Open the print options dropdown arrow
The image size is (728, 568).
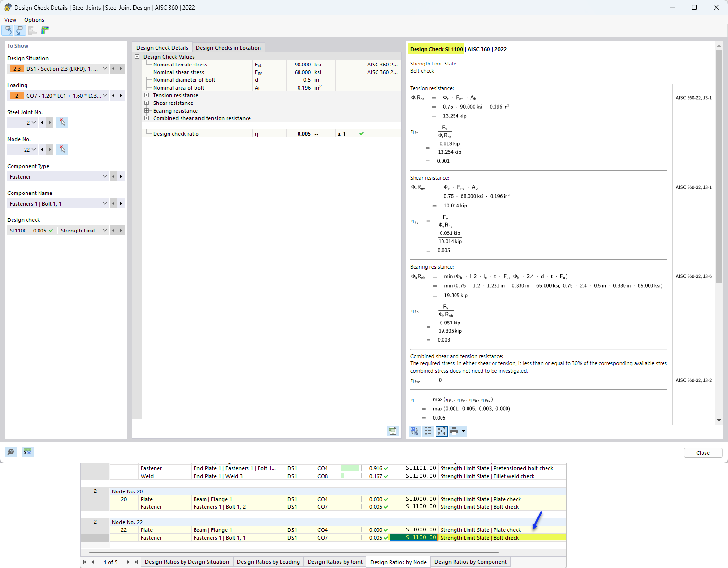tap(464, 431)
